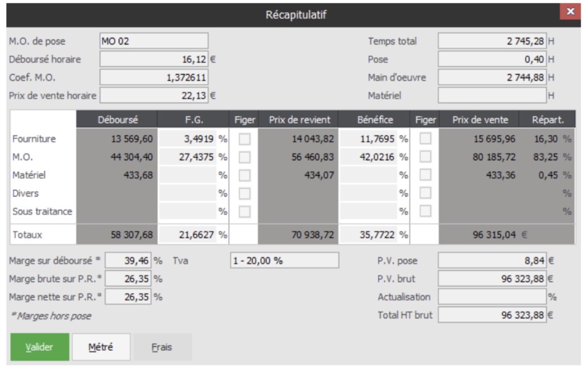Tick F.G. Figer checkbox for Fourniture
The image size is (588, 371).
tap(244, 139)
